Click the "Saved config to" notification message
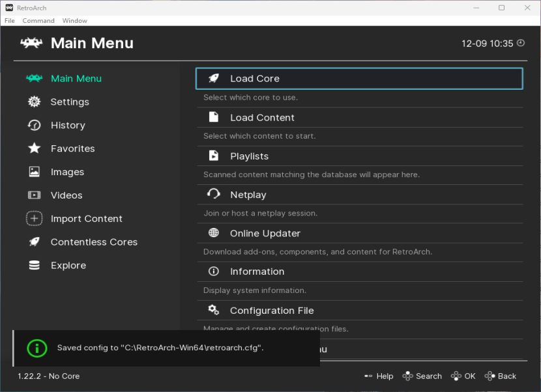 point(160,348)
